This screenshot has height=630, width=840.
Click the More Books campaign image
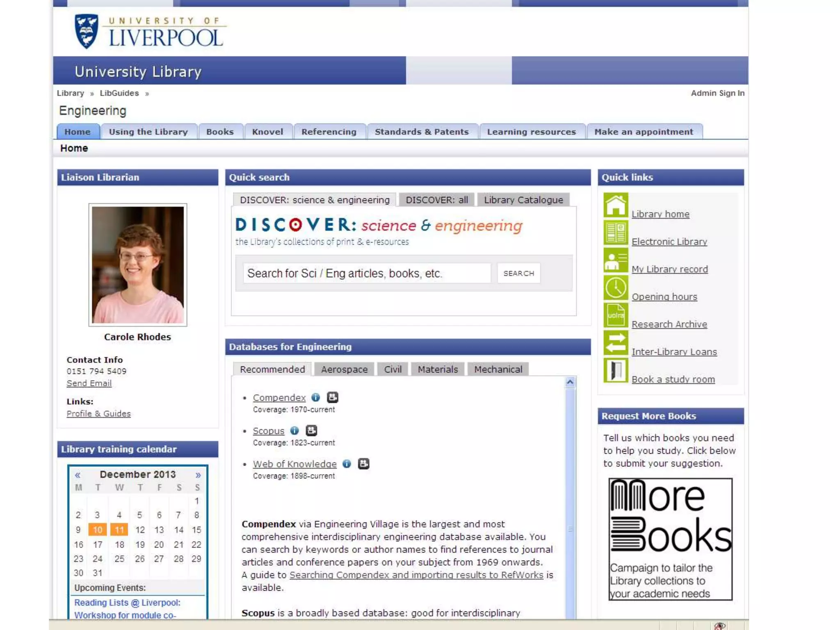click(x=670, y=539)
